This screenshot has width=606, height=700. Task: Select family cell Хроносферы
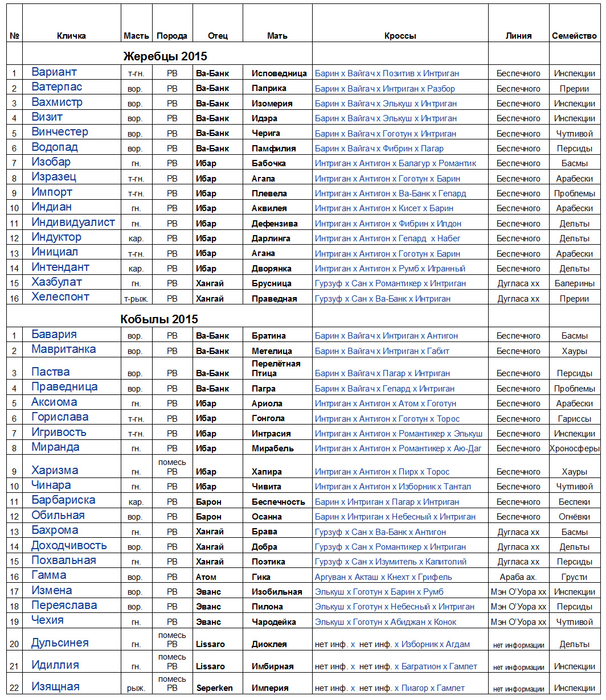(574, 448)
